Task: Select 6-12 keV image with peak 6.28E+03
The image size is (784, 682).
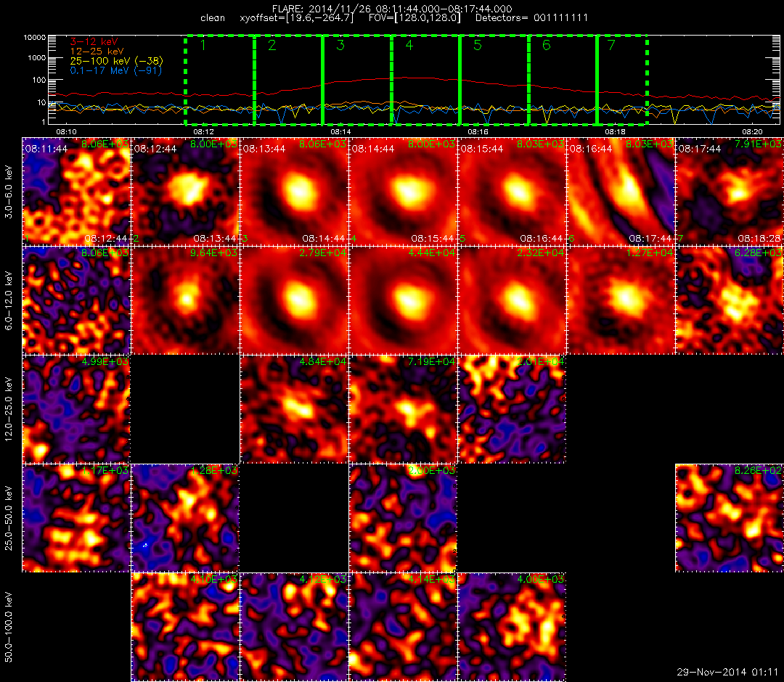Action: (x=730, y=300)
